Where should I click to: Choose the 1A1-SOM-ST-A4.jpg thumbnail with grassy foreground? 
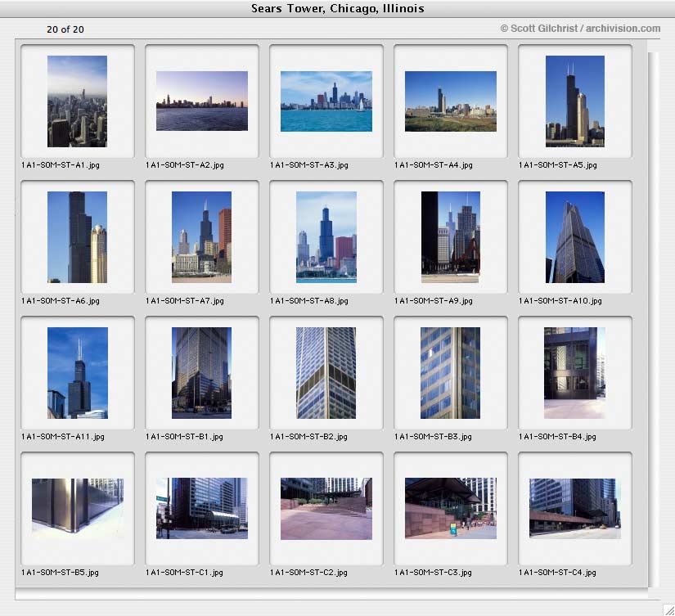451,101
